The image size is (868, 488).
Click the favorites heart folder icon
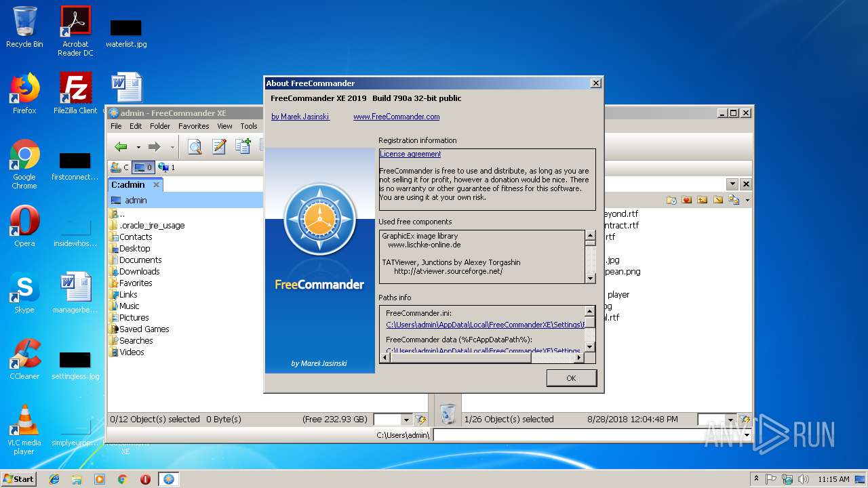pos(686,200)
